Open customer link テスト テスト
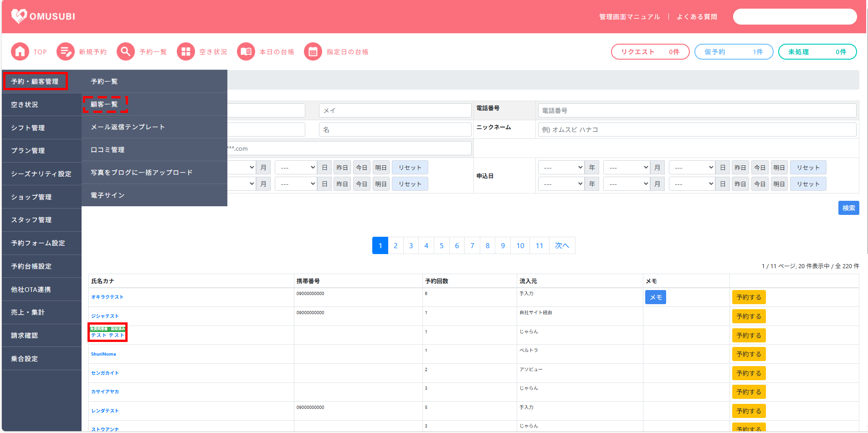Screen dimensions: 868x433 point(108,335)
